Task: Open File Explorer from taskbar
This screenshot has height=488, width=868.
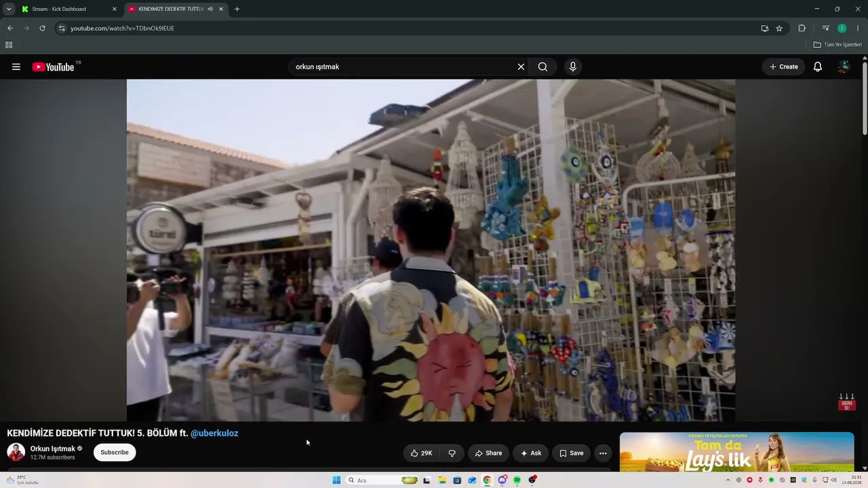Action: click(x=442, y=481)
